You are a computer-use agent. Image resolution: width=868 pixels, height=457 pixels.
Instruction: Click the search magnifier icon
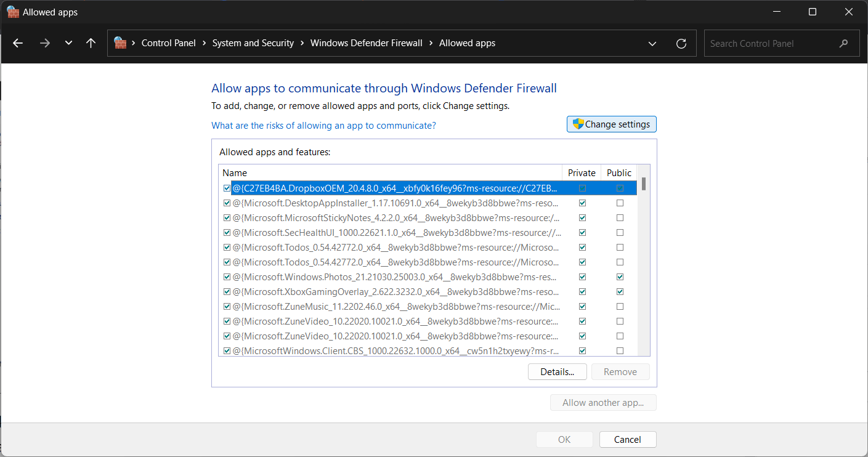(x=843, y=43)
